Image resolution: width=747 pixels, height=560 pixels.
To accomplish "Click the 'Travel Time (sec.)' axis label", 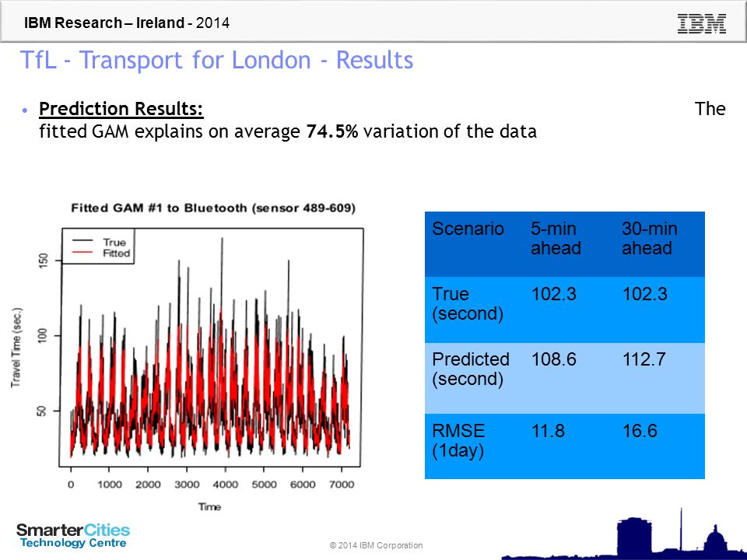I will point(16,347).
